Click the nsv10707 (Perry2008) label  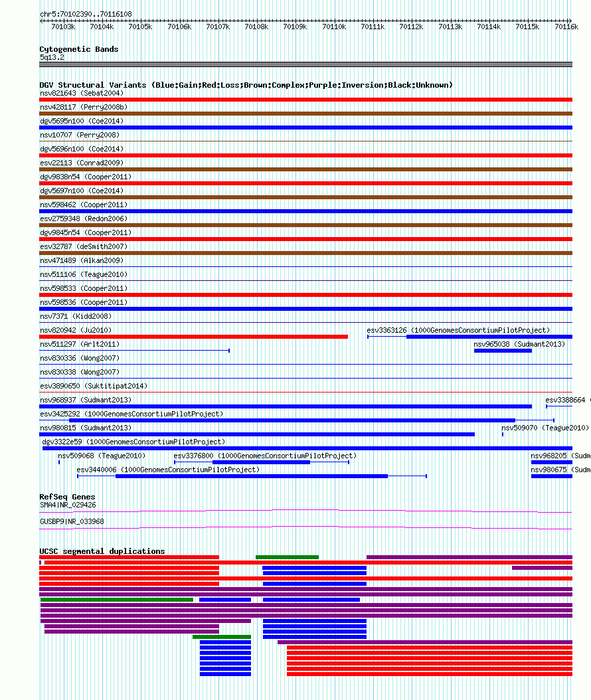(x=80, y=135)
